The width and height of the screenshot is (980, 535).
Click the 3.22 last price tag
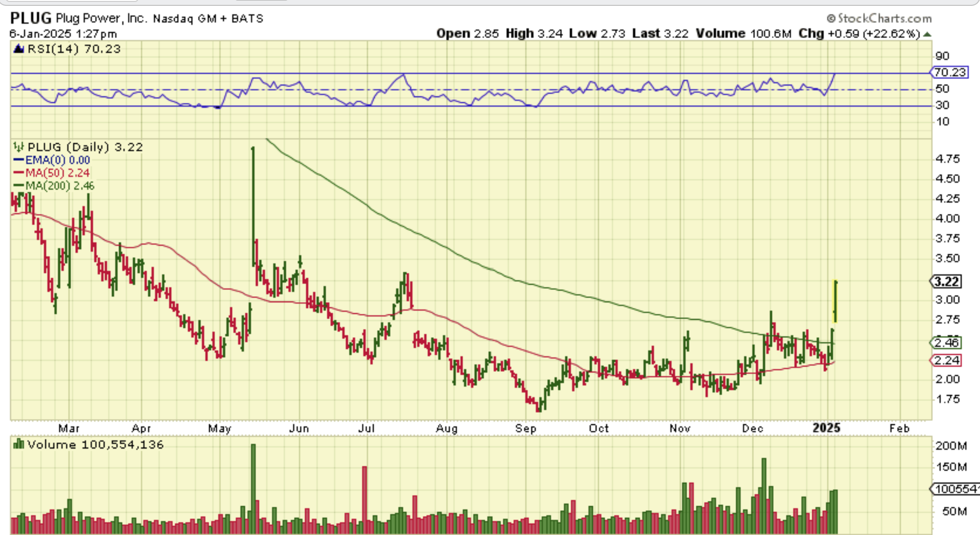[946, 282]
